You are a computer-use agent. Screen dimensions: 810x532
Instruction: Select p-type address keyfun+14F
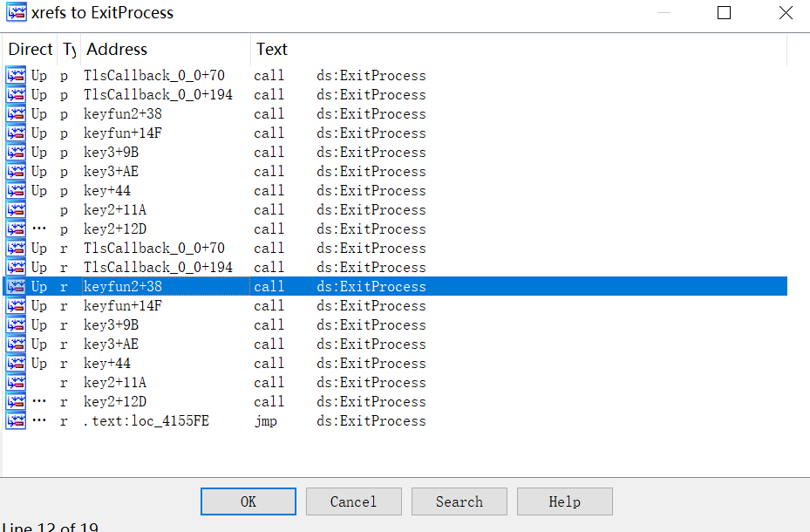pos(123,133)
